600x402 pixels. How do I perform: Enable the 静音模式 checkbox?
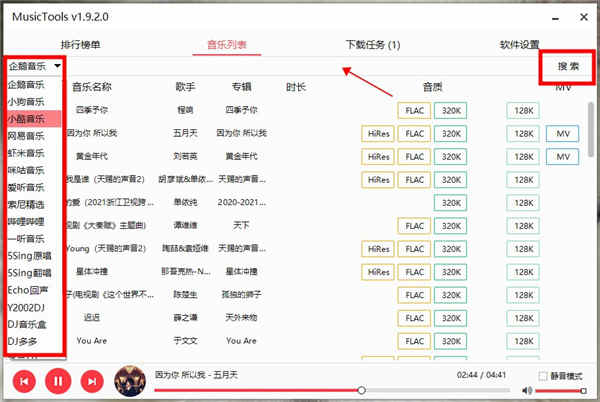tap(543, 376)
